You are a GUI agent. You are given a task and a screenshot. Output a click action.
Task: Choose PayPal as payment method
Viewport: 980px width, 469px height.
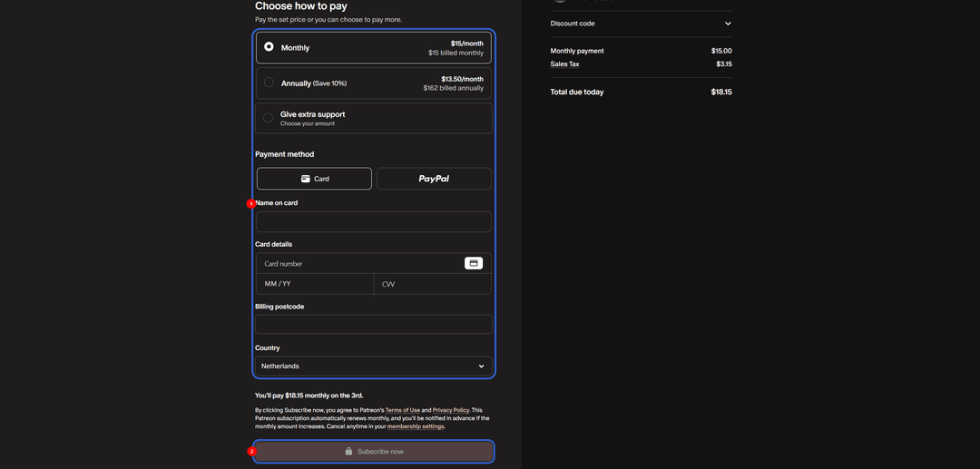(x=434, y=179)
